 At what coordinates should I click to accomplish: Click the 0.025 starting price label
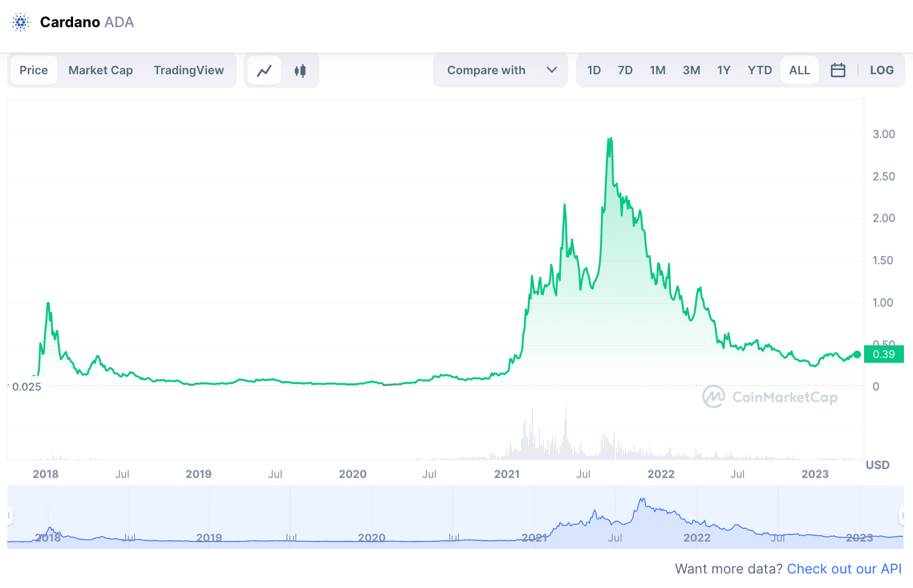pyautogui.click(x=27, y=387)
